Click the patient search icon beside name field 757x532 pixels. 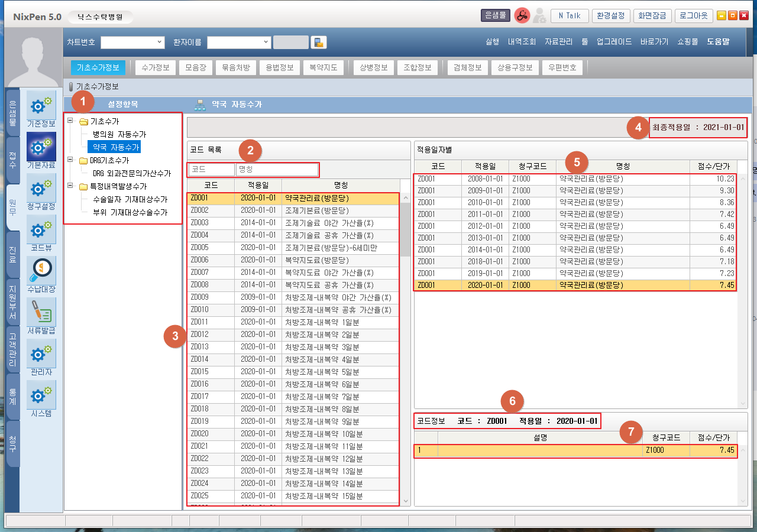pos(318,42)
